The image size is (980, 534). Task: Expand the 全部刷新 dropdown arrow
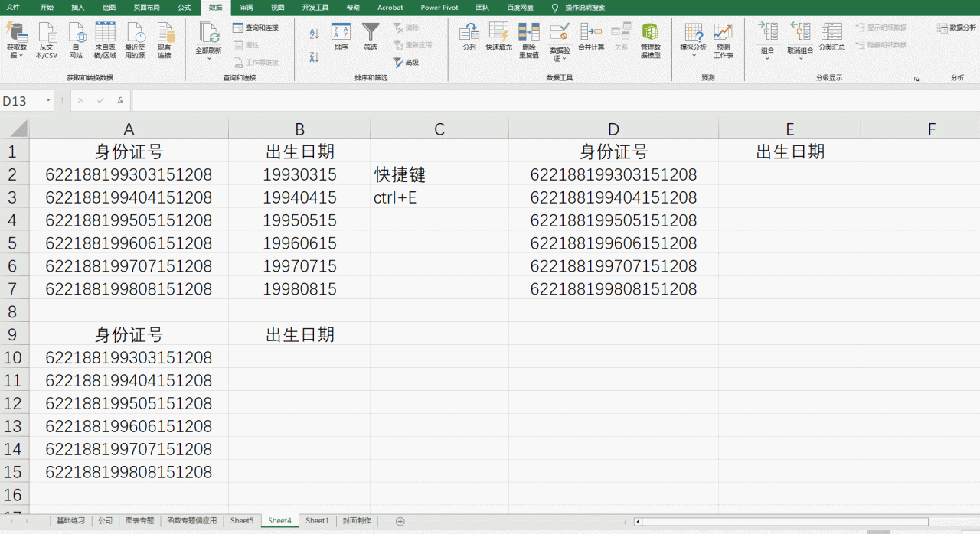pos(209,58)
